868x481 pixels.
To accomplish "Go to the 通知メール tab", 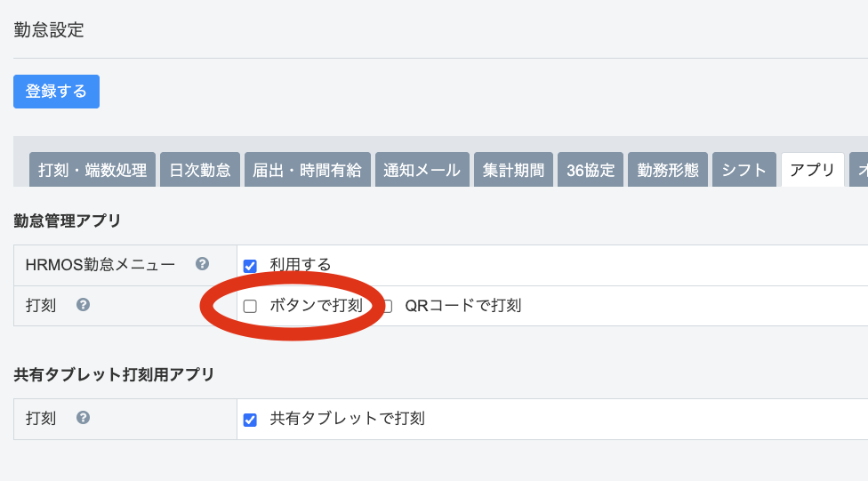I will (x=422, y=170).
